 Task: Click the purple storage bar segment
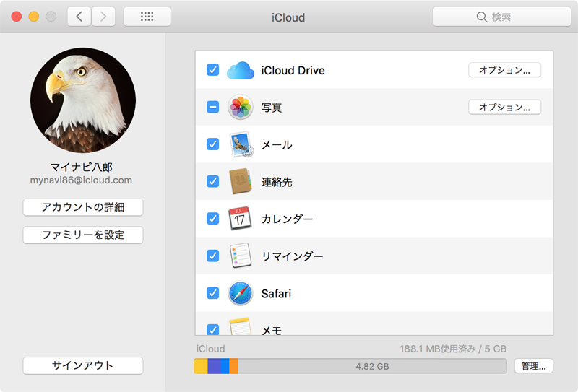coord(214,366)
